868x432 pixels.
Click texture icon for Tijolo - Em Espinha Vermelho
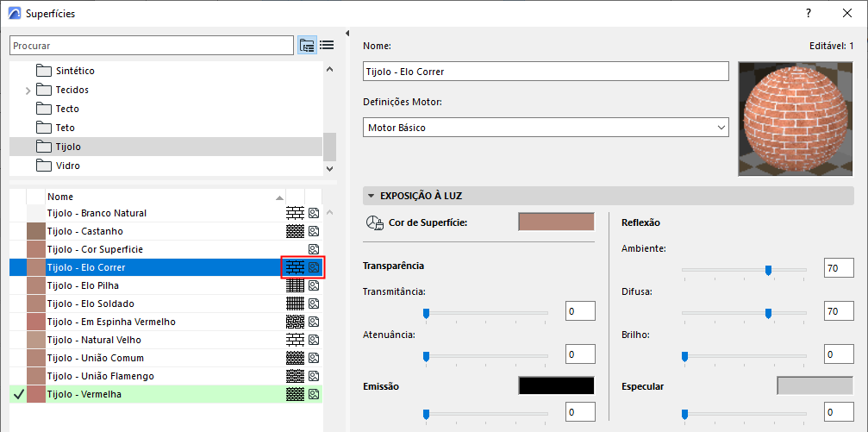pos(314,322)
